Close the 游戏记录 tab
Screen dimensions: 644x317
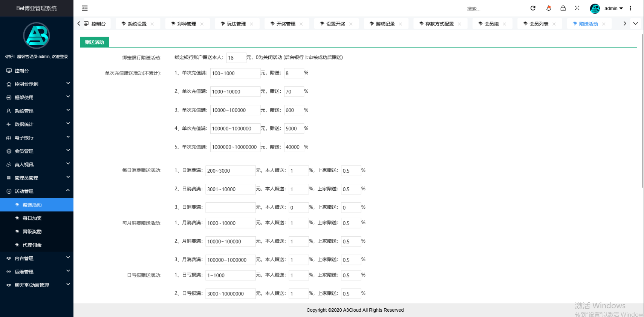click(400, 24)
